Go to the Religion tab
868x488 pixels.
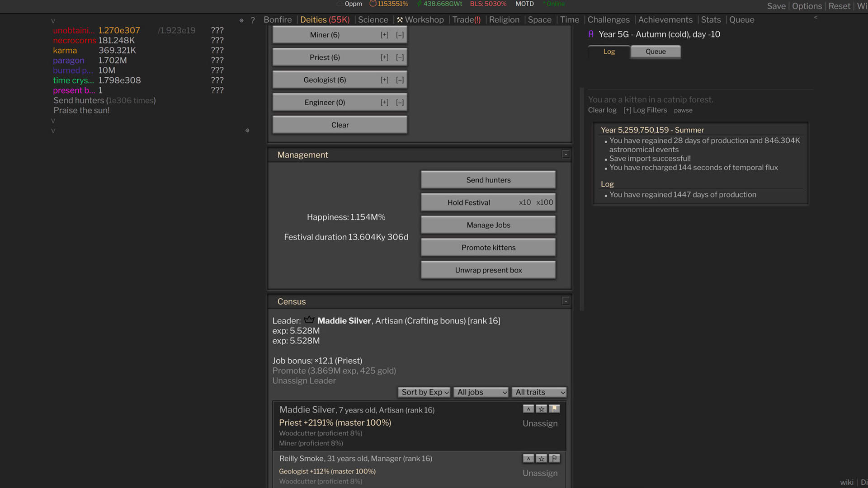click(x=504, y=20)
